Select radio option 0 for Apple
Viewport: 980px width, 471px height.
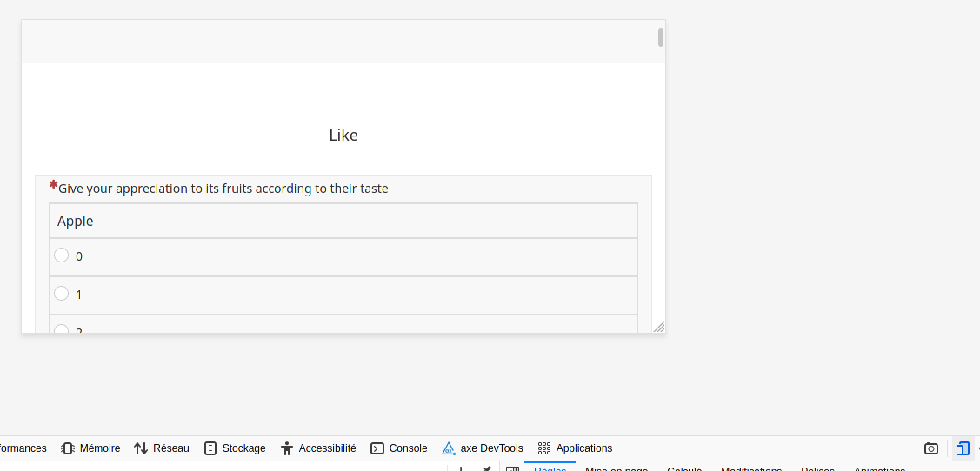[61, 255]
